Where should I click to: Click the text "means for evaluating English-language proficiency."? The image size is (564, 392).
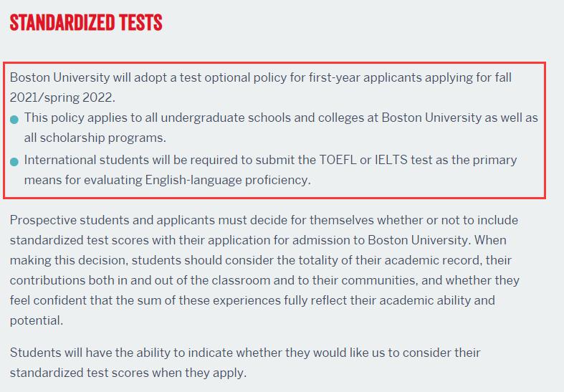(168, 180)
